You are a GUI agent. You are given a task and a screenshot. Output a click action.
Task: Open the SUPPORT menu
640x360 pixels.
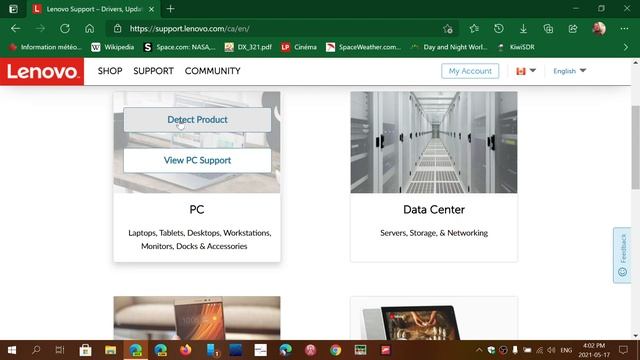(x=153, y=71)
